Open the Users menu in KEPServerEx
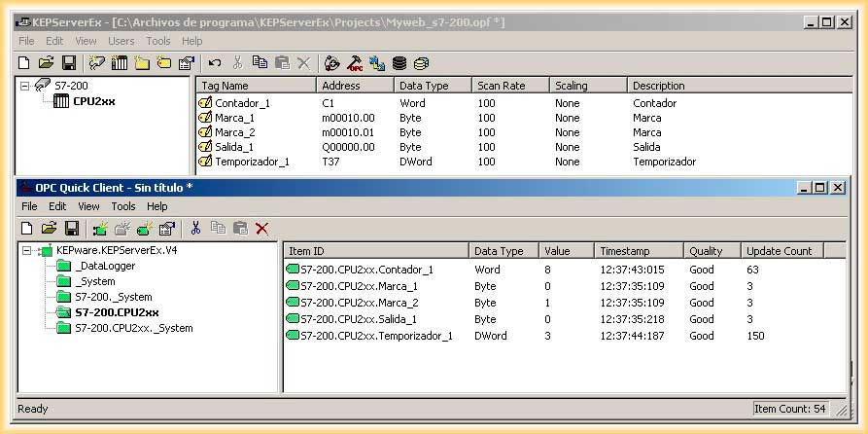Image resolution: width=868 pixels, height=434 pixels. point(122,41)
